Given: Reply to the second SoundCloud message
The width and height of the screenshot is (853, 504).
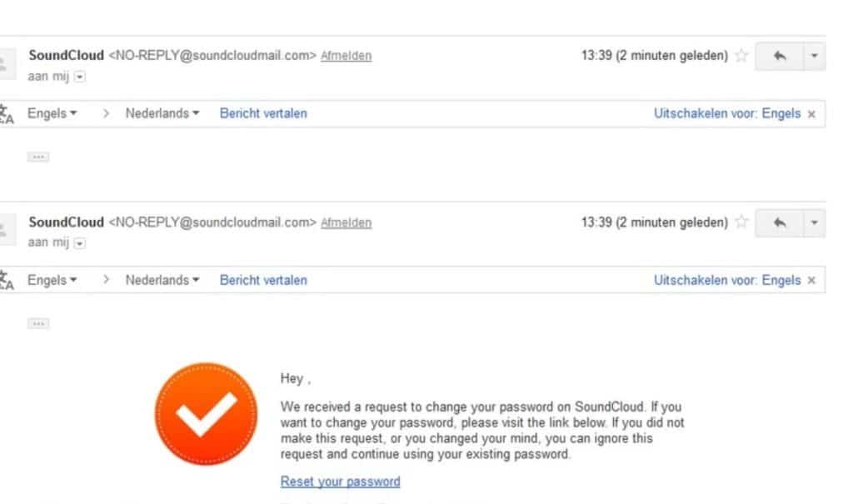Looking at the screenshot, I should (x=780, y=222).
